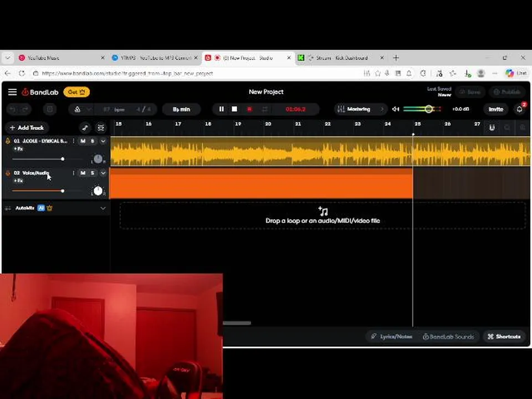Adjust track 01 volume slider
Screen dimensions: 532x399
63,159
